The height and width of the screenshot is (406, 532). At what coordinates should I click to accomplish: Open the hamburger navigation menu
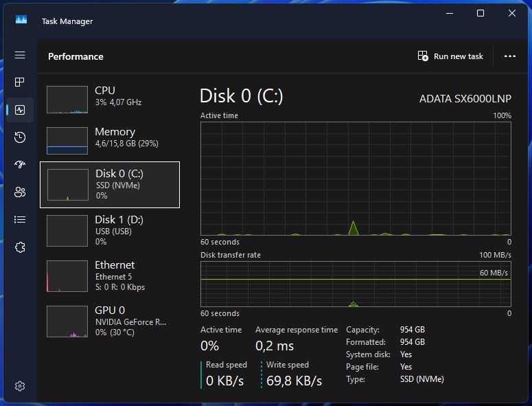coord(20,55)
